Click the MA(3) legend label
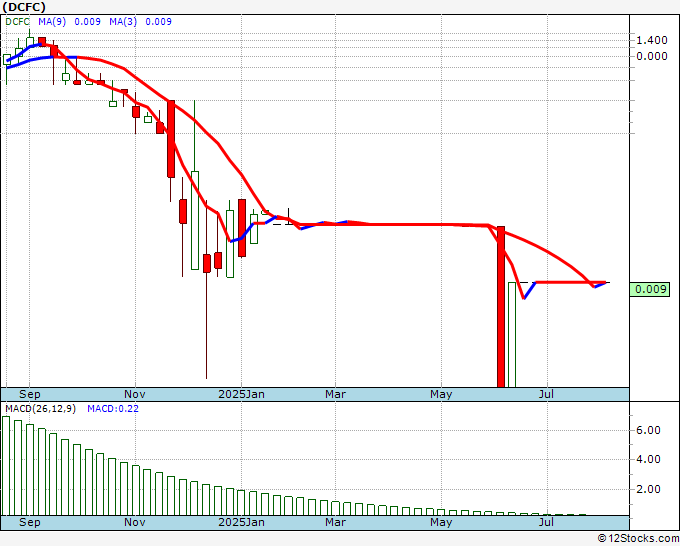 [123, 22]
